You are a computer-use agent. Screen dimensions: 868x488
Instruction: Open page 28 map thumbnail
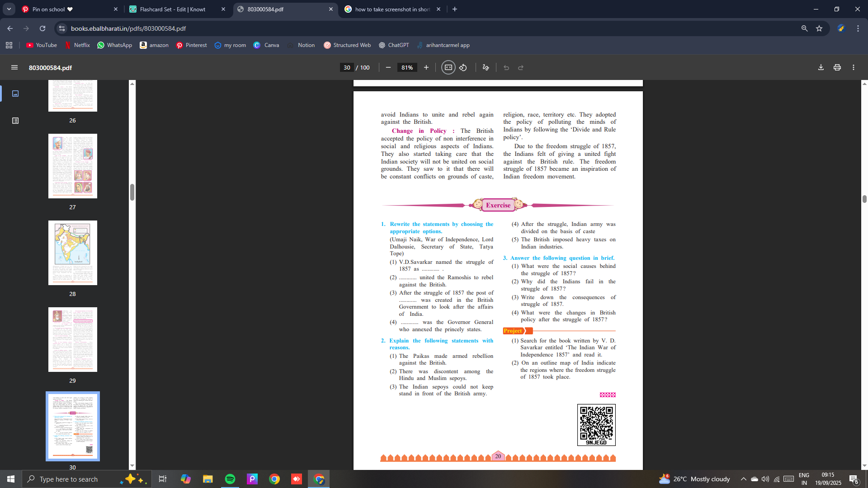(x=72, y=253)
